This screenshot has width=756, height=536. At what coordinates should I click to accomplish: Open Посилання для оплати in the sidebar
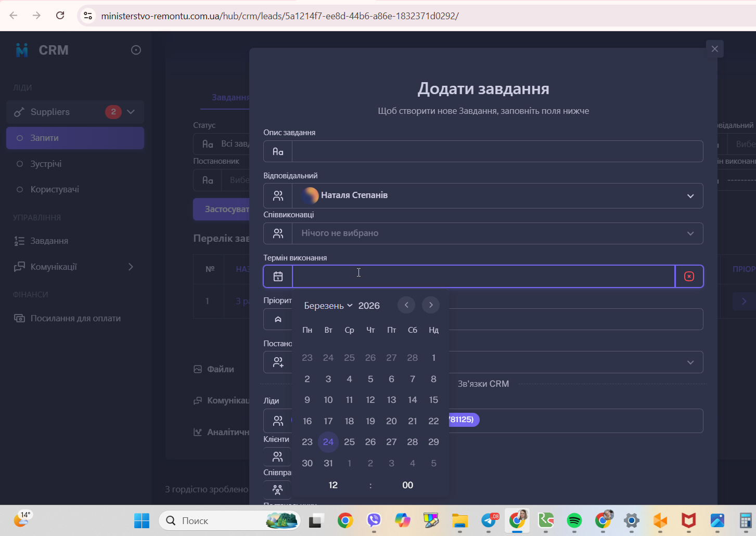click(75, 318)
